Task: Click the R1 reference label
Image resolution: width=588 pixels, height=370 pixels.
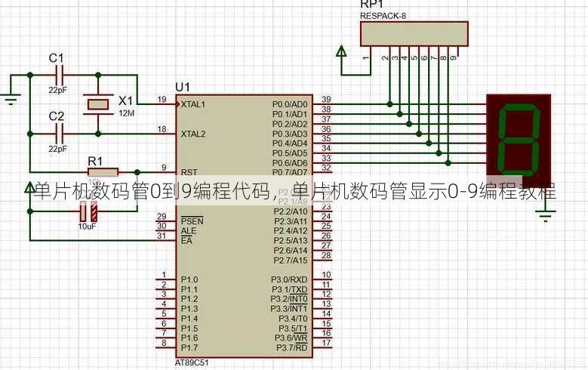Action: tap(95, 162)
